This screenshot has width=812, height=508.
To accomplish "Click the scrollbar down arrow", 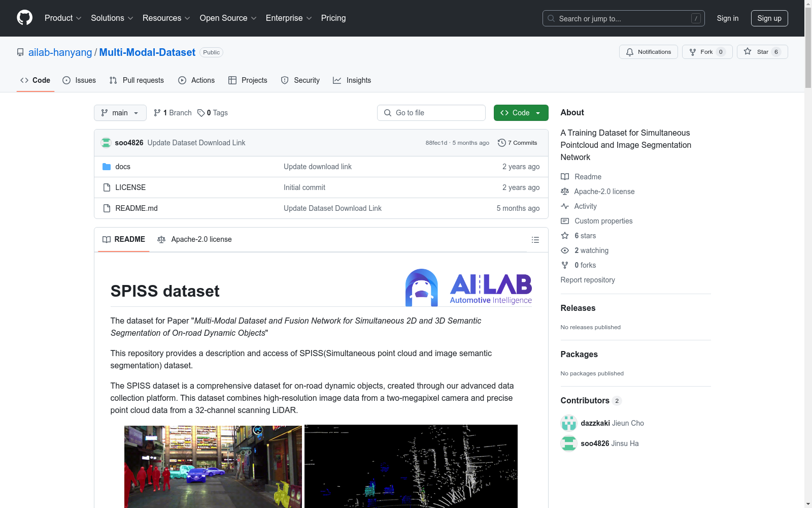I will pos(808,504).
